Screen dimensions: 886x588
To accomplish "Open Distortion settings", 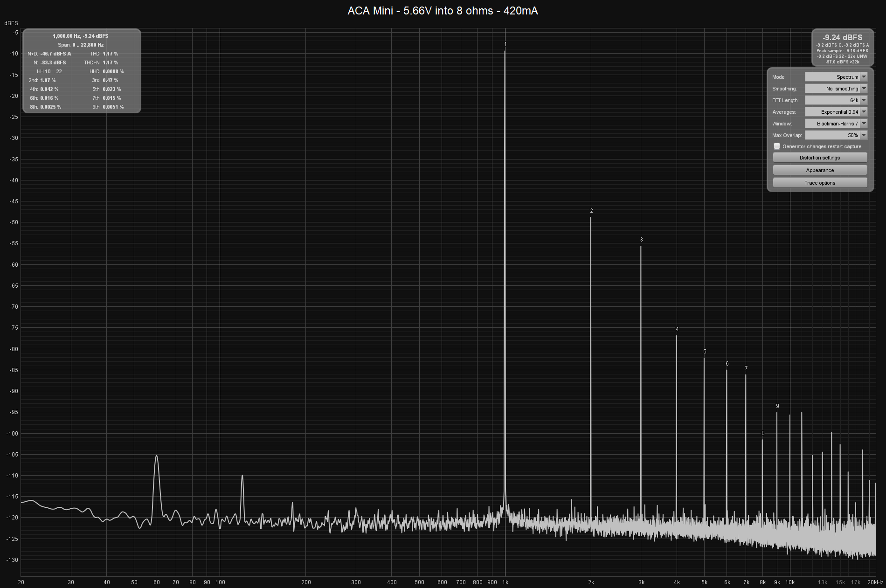I will (x=820, y=158).
